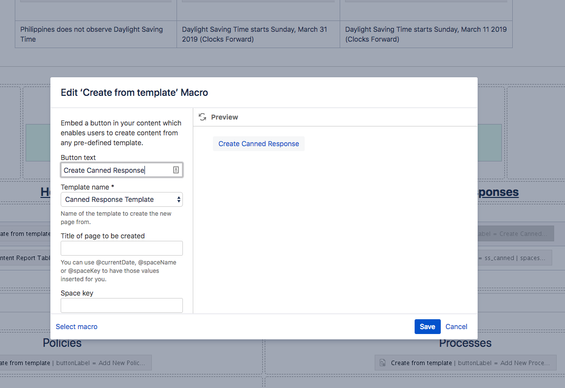Cancel editing the macro

point(456,326)
